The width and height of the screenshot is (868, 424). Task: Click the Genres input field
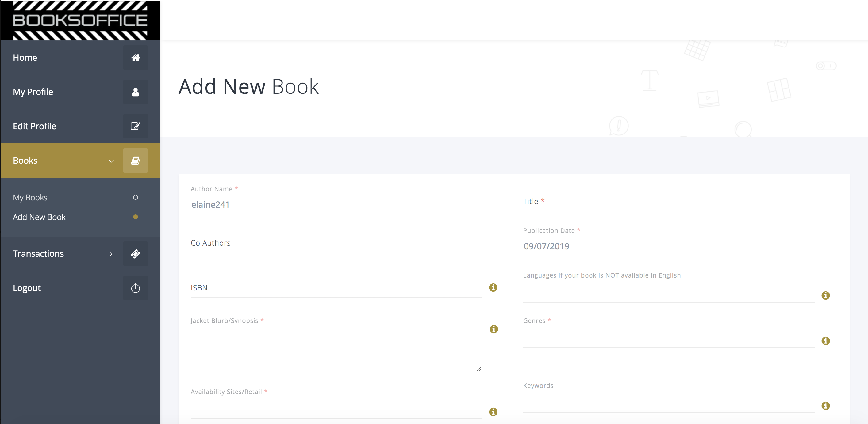(x=669, y=339)
